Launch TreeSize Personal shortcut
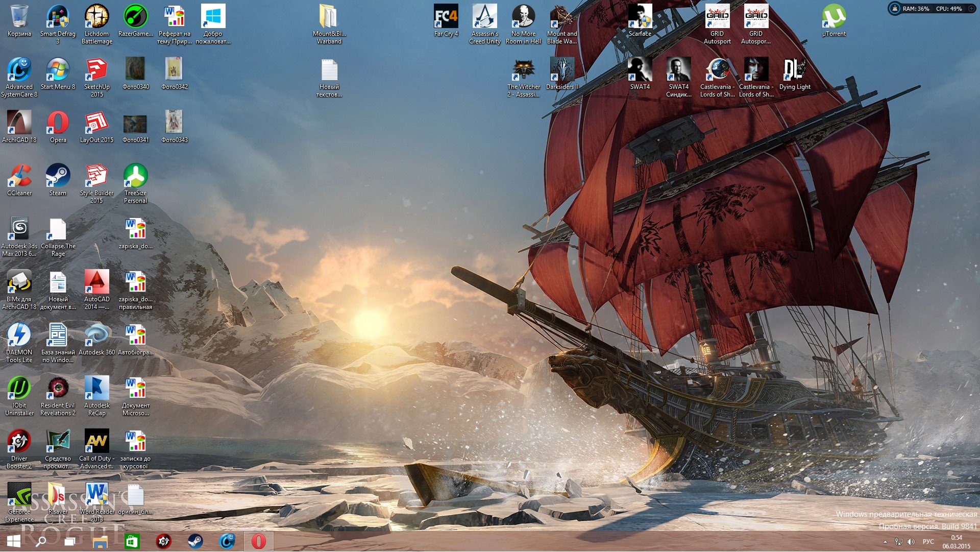 coord(135,183)
